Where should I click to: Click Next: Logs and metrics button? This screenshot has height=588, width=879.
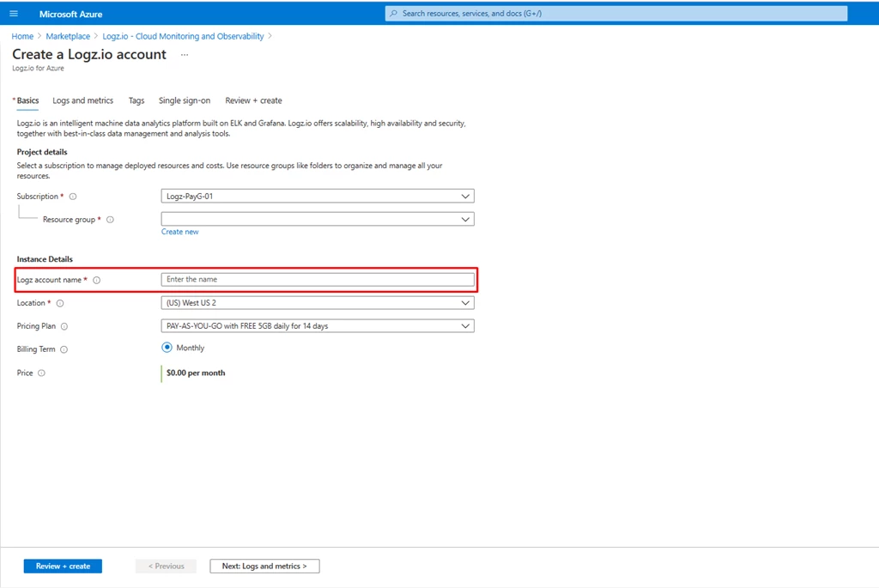click(264, 567)
